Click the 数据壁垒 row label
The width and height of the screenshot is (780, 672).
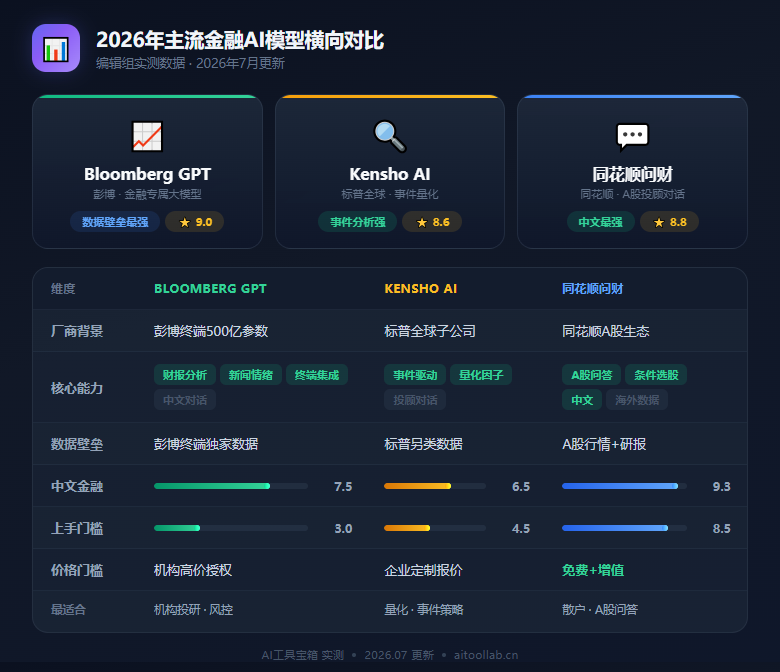[x=77, y=444]
